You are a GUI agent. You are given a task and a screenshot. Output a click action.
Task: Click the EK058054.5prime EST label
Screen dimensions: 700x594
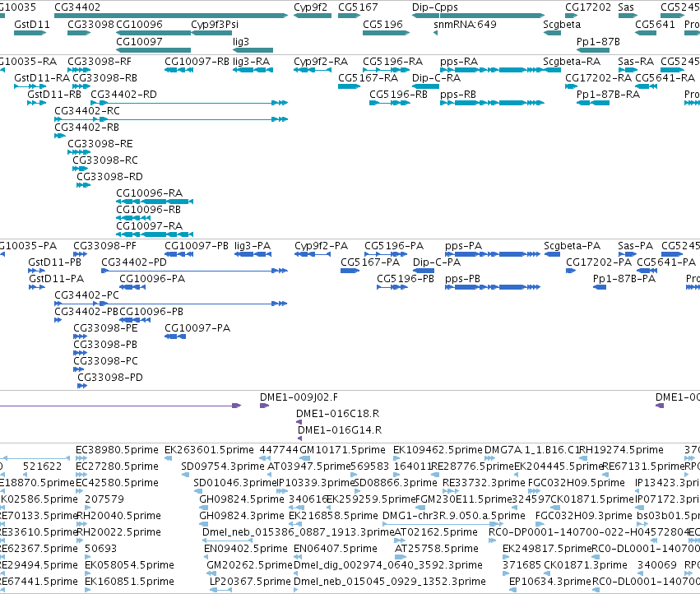coord(129,565)
